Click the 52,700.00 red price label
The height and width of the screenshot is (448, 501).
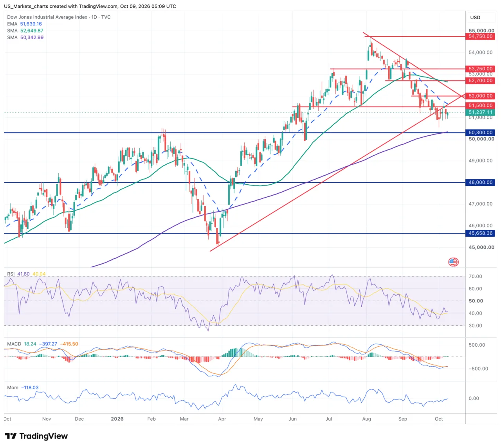coord(480,81)
